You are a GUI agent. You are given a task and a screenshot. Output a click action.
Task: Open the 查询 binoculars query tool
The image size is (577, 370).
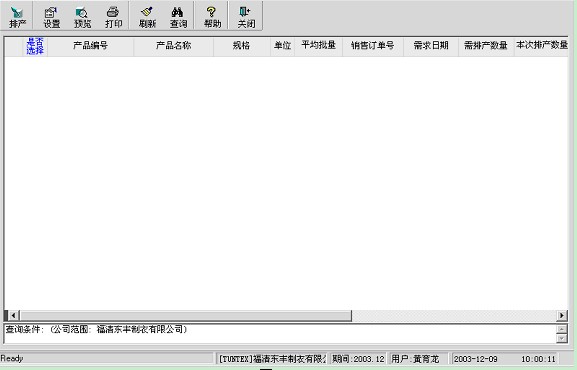(x=178, y=17)
